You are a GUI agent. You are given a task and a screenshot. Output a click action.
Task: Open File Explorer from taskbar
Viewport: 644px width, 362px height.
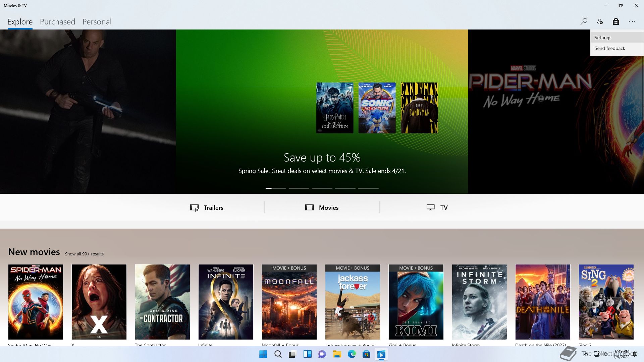tap(337, 354)
